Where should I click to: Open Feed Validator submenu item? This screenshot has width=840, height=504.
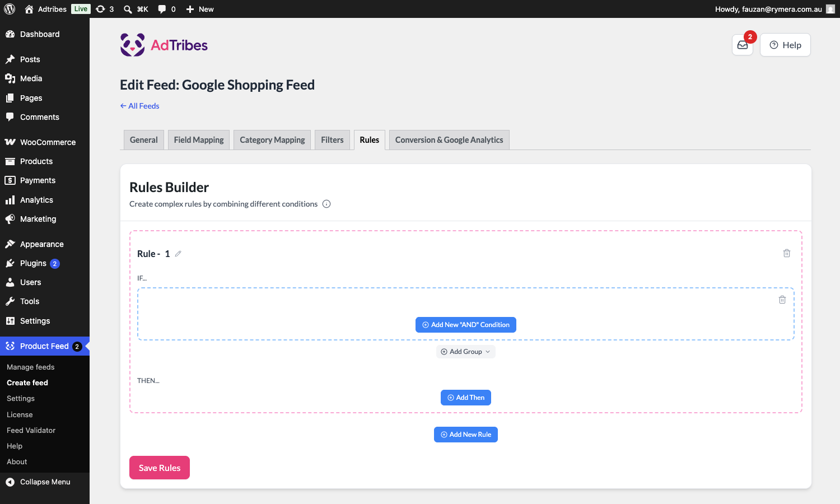(x=31, y=431)
